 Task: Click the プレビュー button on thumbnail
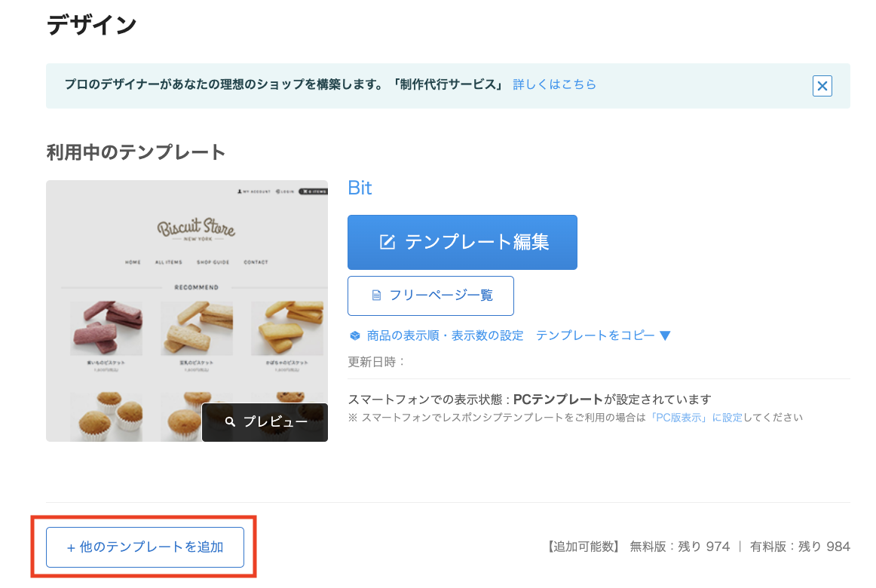point(265,422)
